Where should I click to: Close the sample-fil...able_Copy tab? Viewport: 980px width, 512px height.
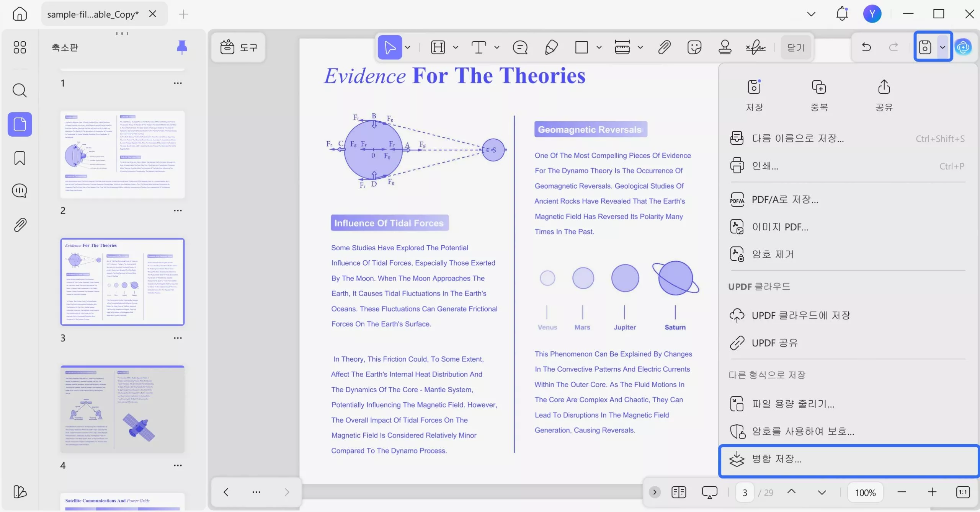(x=152, y=14)
